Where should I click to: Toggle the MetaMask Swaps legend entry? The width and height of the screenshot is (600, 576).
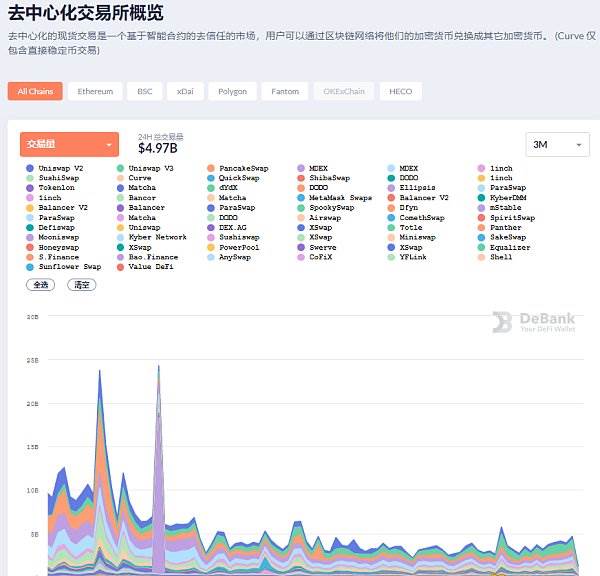tap(335, 198)
